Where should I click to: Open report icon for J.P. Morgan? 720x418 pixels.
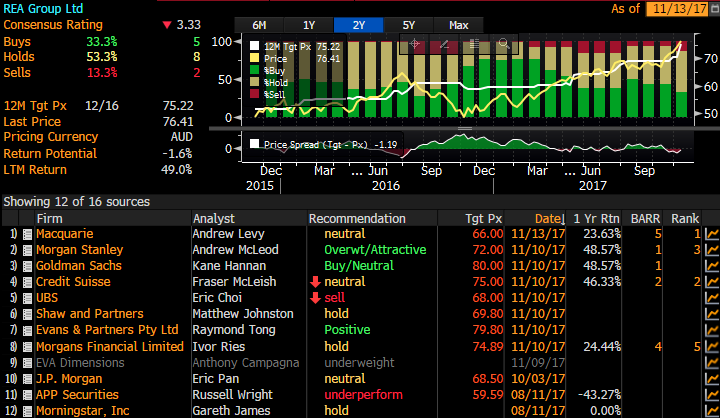click(28, 379)
